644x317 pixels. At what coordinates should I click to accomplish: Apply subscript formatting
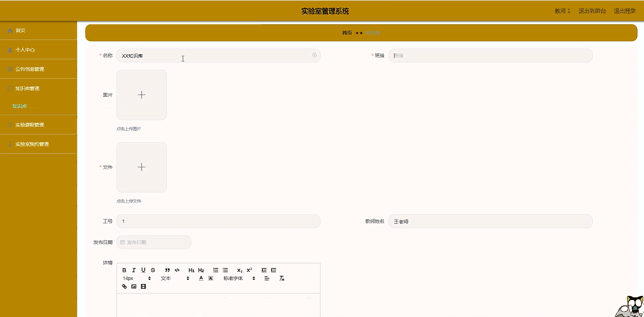(x=240, y=270)
